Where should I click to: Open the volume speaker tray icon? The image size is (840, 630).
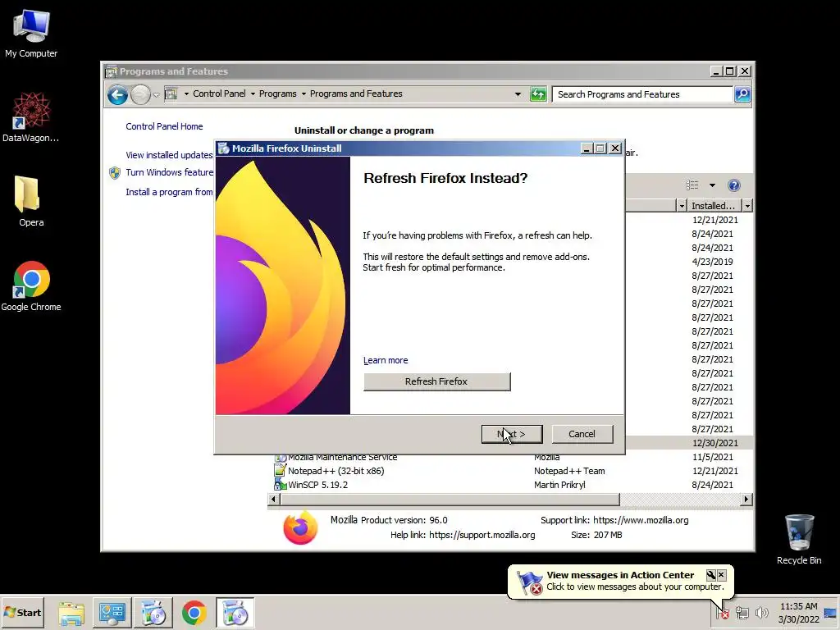coord(760,612)
